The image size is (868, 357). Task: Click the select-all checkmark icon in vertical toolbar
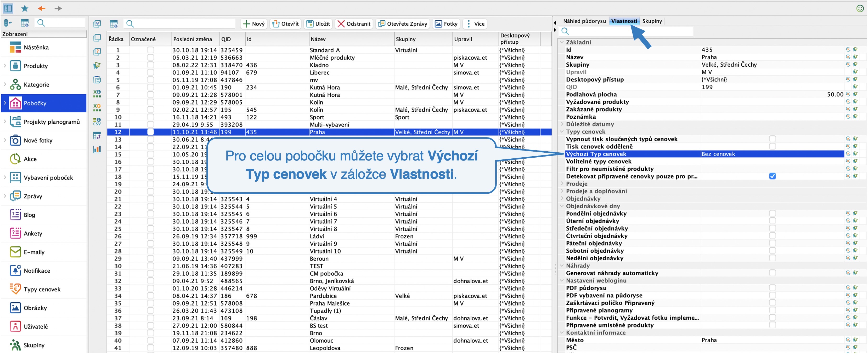pos(97,24)
